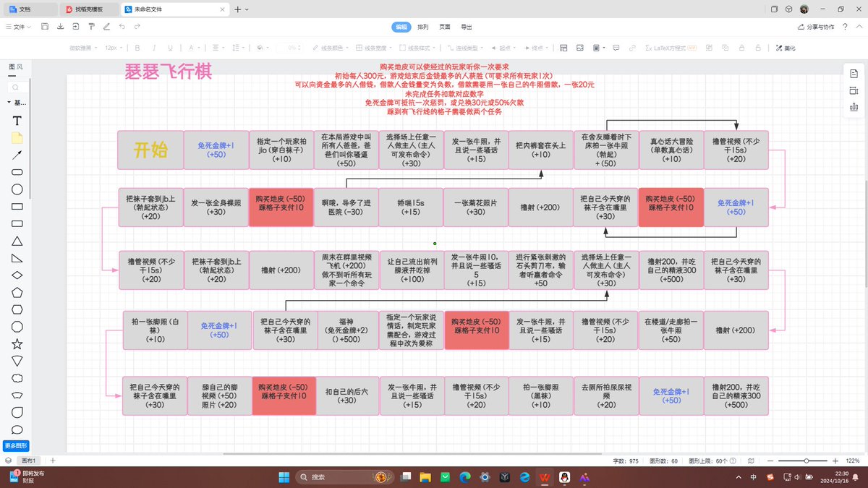The image size is (868, 488).
Task: Add a new canvas page with plus
Action: pyautogui.click(x=52, y=461)
